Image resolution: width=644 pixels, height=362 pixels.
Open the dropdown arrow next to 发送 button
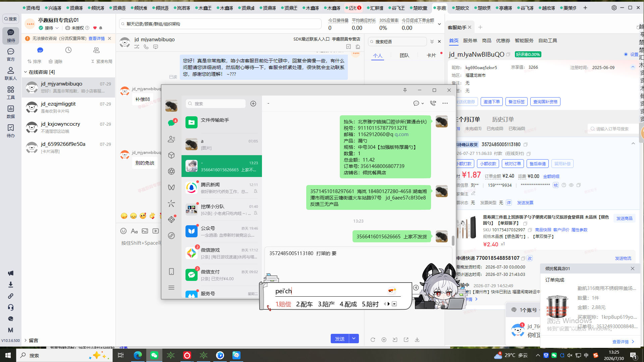(354, 339)
